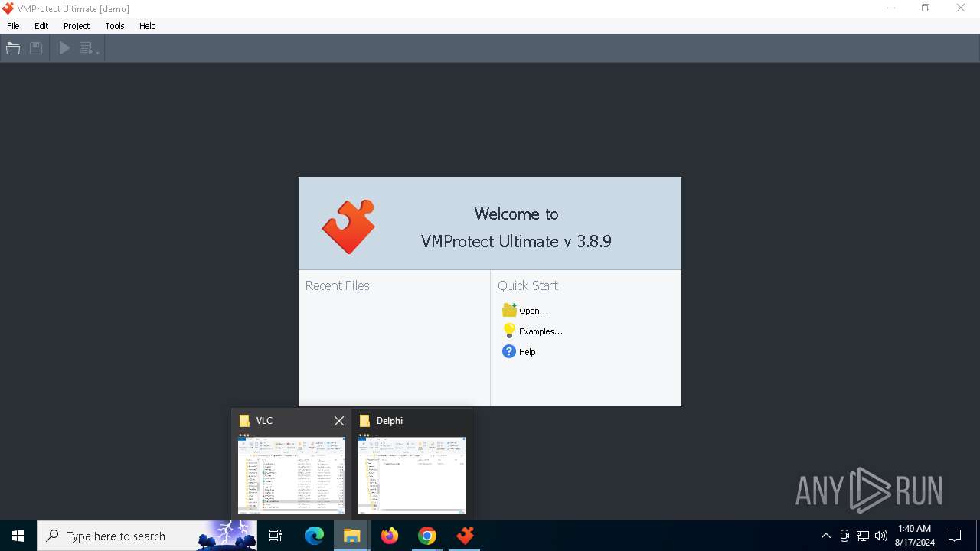This screenshot has height=551, width=980.
Task: Open the Help menu
Action: point(148,26)
